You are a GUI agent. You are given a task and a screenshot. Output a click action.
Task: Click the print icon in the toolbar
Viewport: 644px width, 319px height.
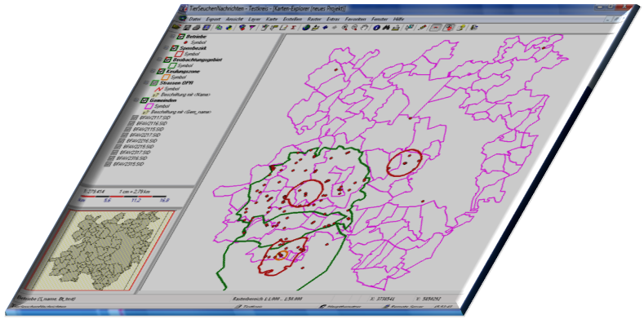point(197,28)
